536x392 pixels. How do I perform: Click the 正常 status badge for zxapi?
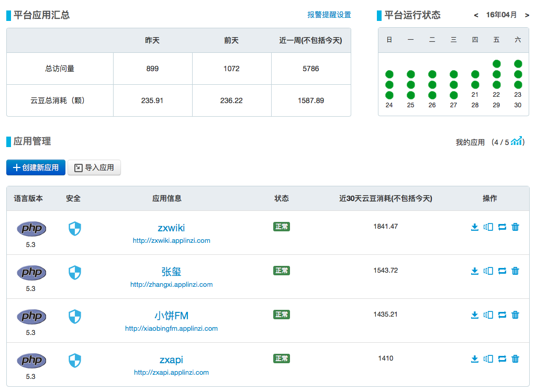281,359
